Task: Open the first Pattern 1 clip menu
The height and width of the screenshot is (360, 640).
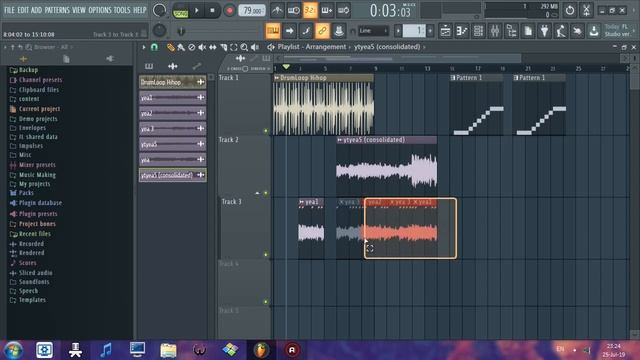Action: [453, 78]
